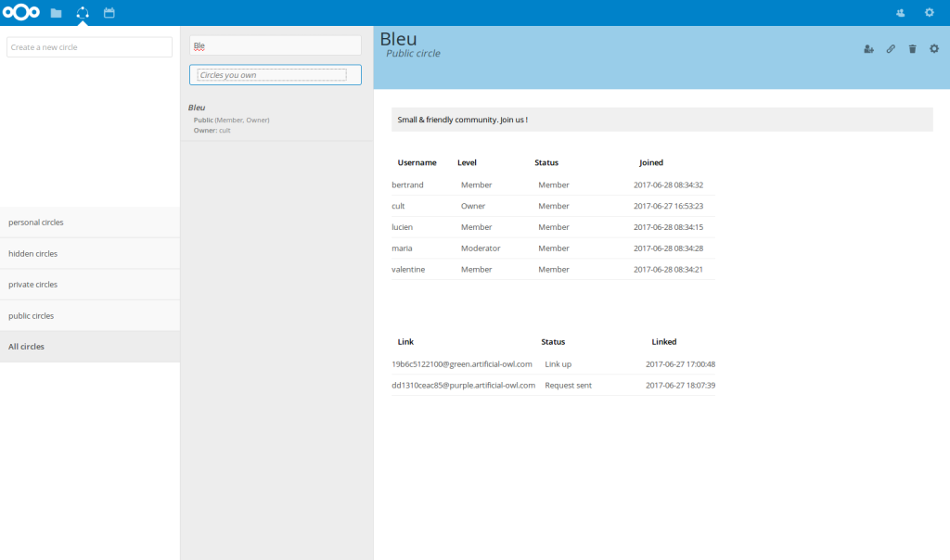Delete the Bleu circle with trash icon

912,49
